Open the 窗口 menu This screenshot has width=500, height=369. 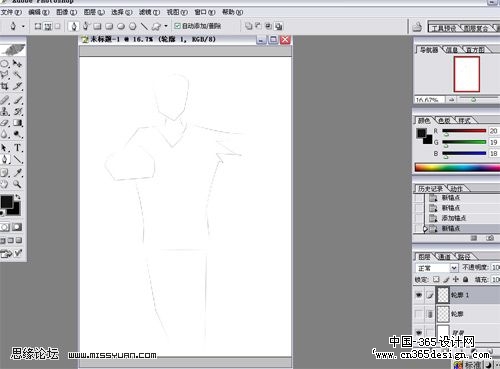point(205,12)
